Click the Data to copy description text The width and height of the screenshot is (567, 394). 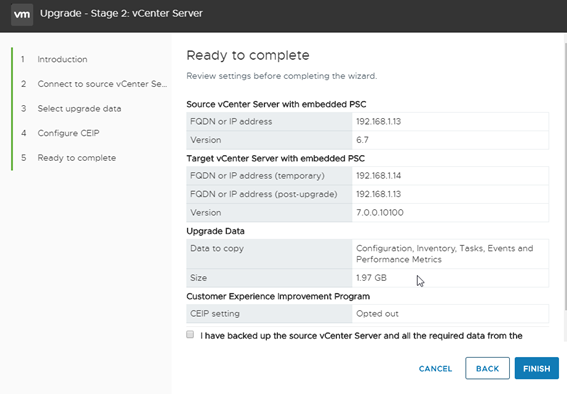point(444,254)
